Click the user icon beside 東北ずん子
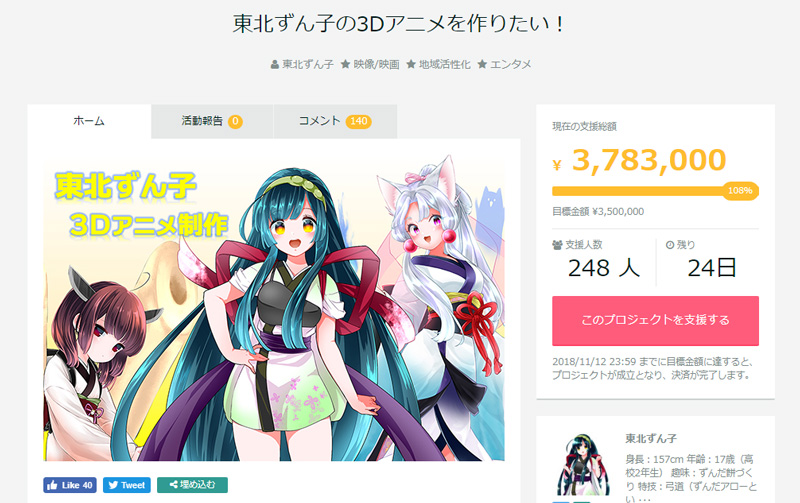 [274, 64]
